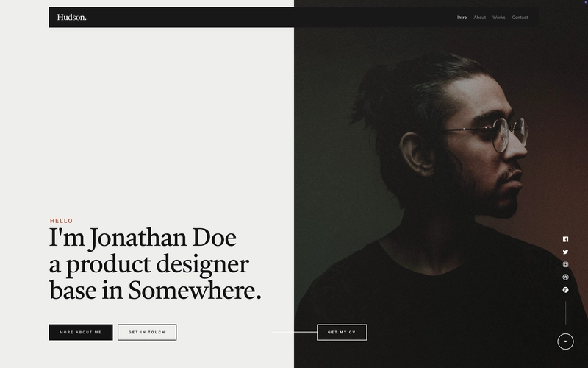Click the GET IN TOUCH button
The width and height of the screenshot is (588, 368).
click(x=147, y=333)
